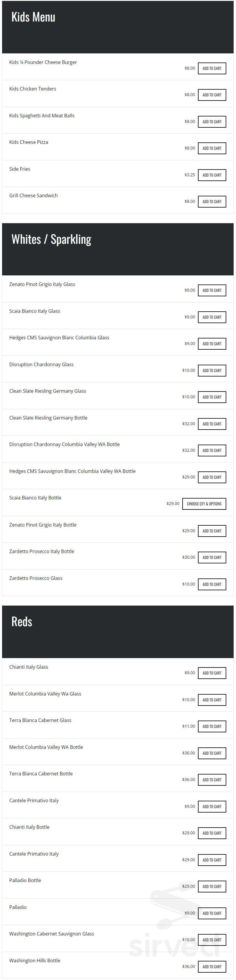Add Palladio Bottle to cart
Image resolution: width=236 pixels, height=980 pixels.
tap(212, 887)
